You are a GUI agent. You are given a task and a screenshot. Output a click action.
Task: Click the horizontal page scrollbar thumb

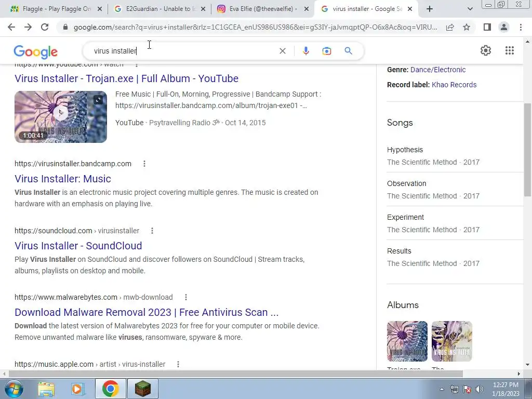pyautogui.click(x=235, y=374)
